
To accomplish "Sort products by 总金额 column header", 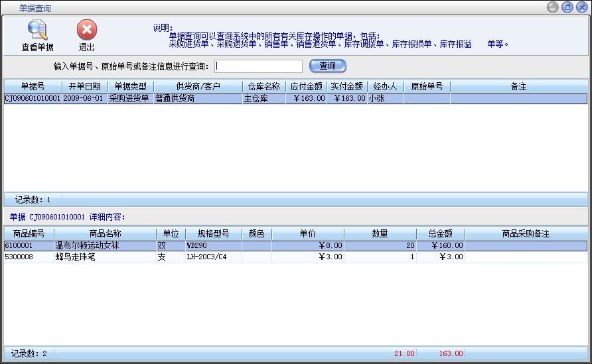I will click(441, 234).
